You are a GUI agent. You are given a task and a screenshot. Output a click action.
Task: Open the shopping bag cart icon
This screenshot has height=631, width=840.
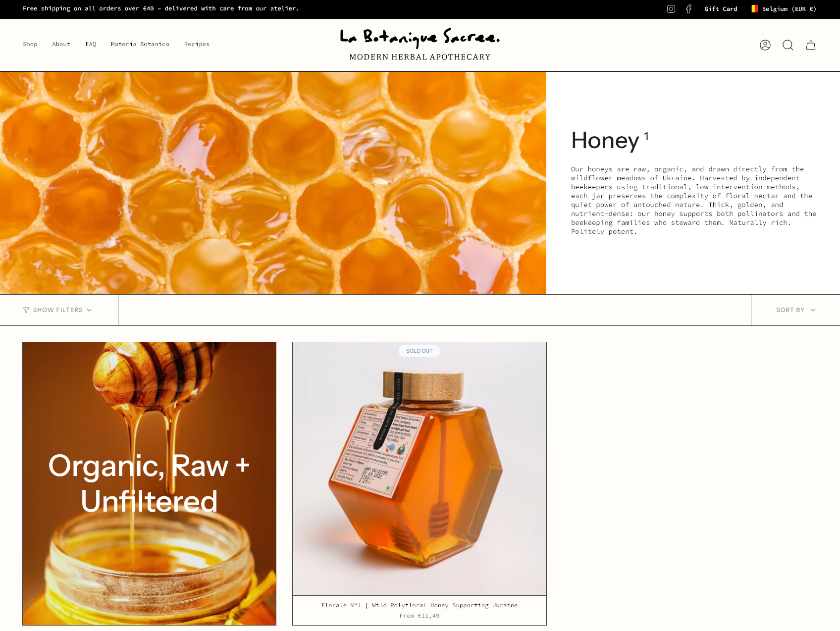pos(811,45)
